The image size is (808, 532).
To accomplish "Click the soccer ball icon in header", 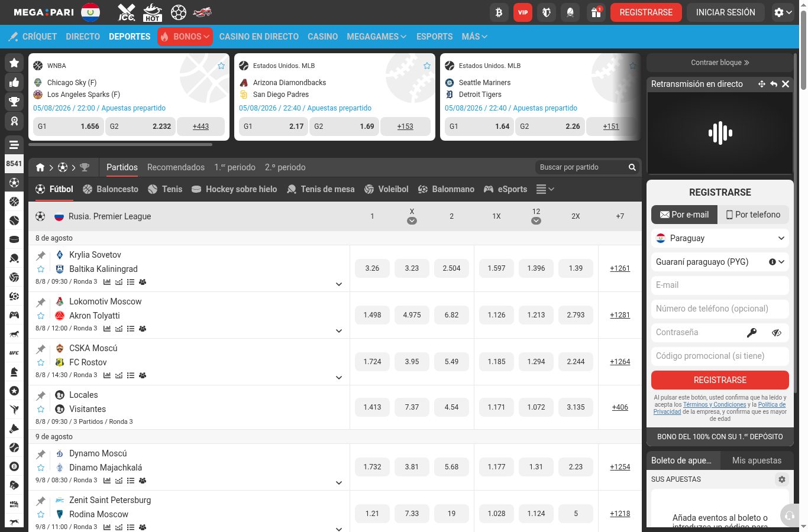I will tap(178, 12).
